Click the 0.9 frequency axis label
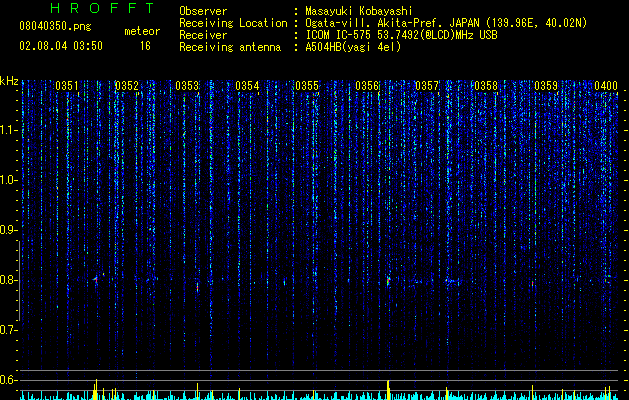Viewport: 629px width, 400px height. coord(8,230)
